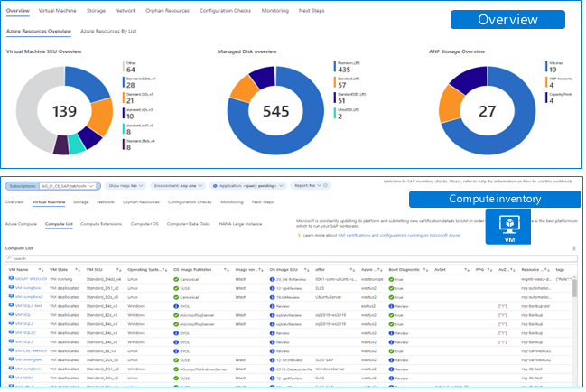
Task: Open the Compute Extensions sub-tab
Action: pos(102,225)
